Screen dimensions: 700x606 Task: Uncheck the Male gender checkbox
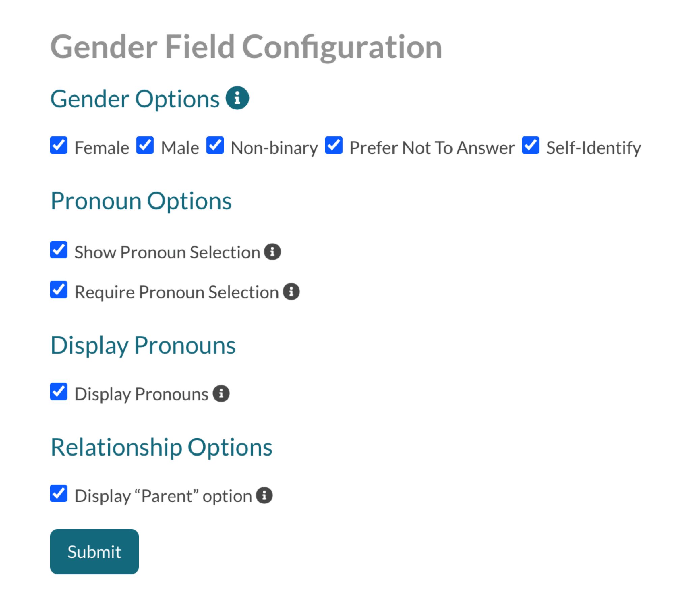pyautogui.click(x=145, y=145)
